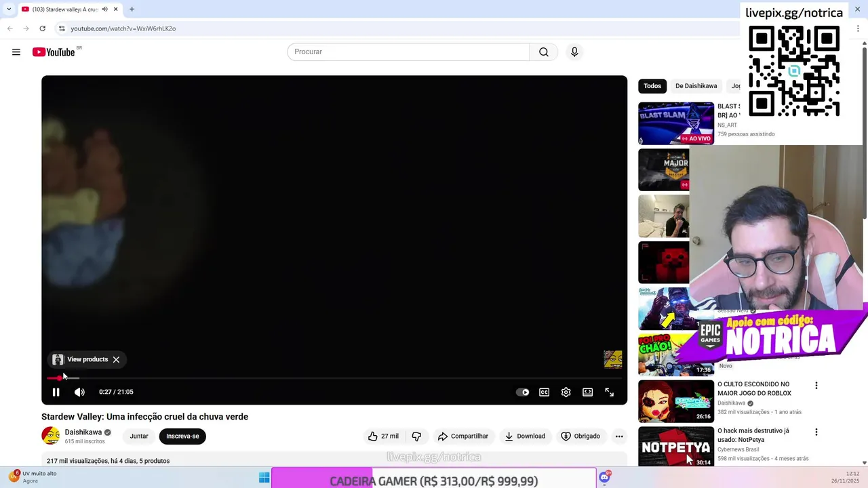Click the channel watermark in the video
The image size is (868, 488).
(613, 359)
